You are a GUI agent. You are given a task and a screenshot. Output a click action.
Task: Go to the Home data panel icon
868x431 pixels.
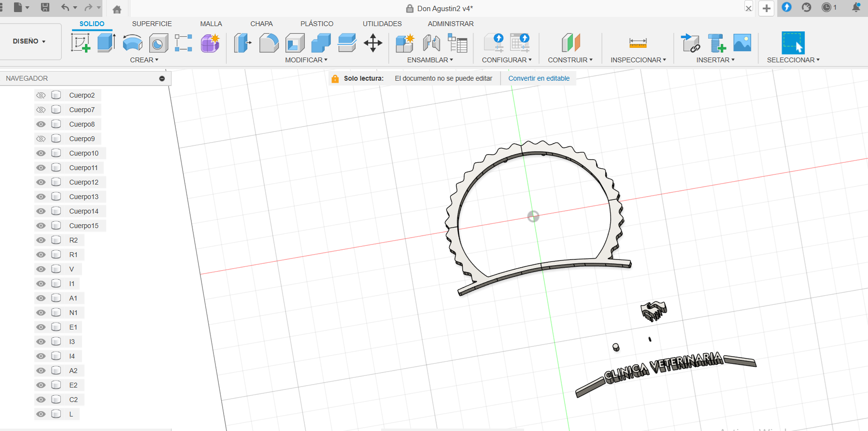[117, 9]
